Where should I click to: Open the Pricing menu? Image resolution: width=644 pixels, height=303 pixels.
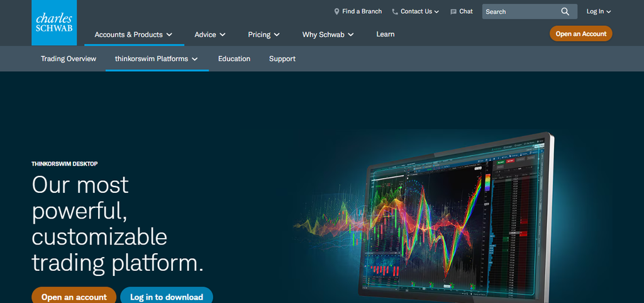coord(264,35)
